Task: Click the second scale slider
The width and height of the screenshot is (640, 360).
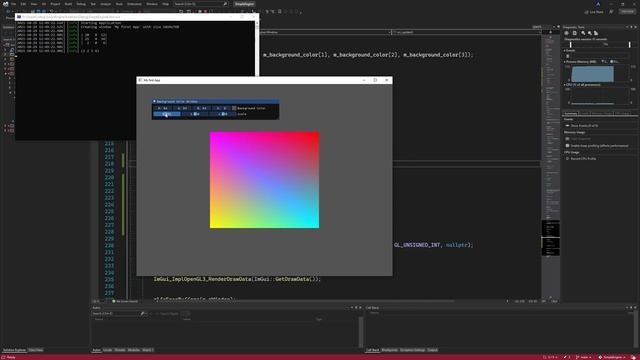Action: 195,114
